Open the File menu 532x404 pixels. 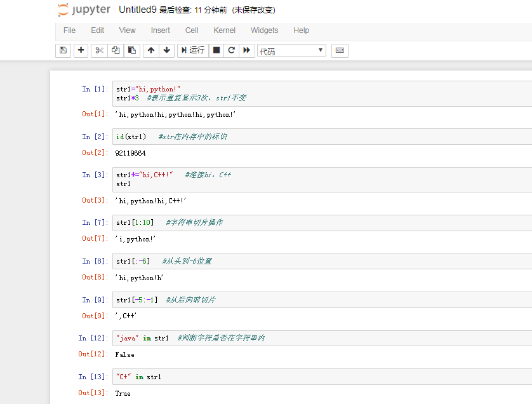[69, 30]
